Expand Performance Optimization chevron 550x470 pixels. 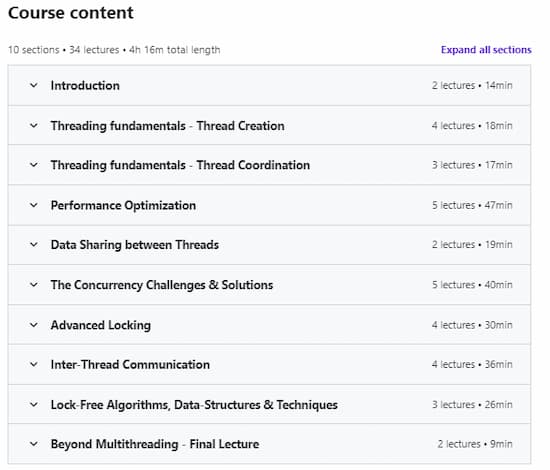coord(34,205)
